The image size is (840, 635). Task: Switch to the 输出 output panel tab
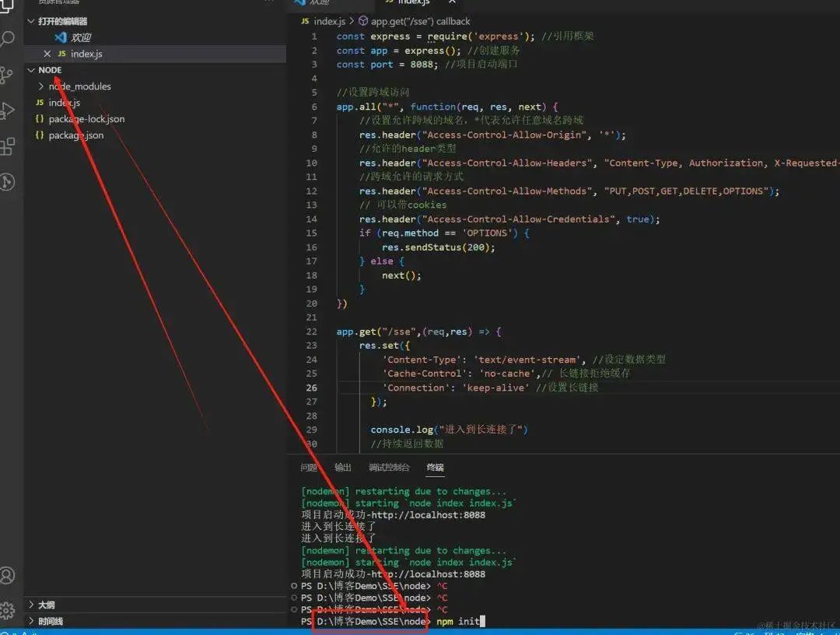[x=343, y=467]
